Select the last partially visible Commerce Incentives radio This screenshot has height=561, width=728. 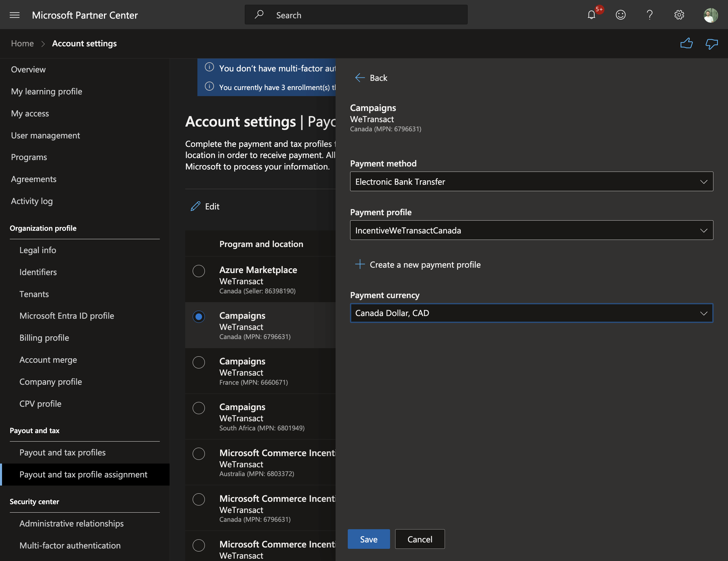(199, 545)
